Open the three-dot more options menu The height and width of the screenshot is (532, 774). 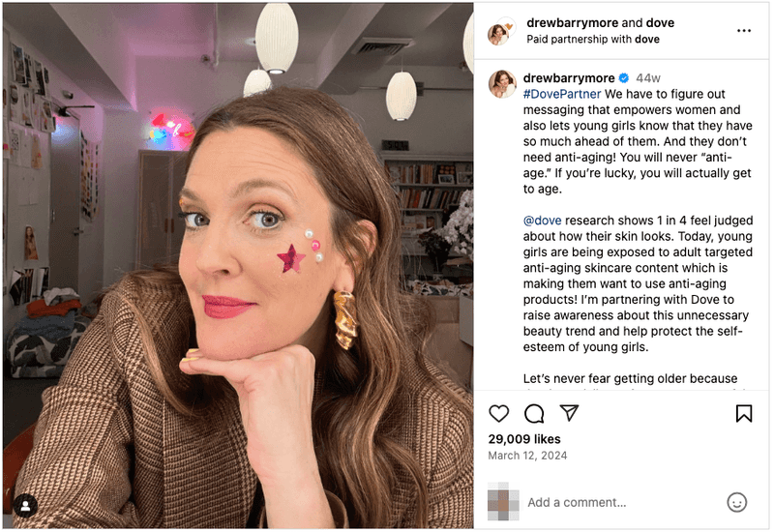click(743, 31)
